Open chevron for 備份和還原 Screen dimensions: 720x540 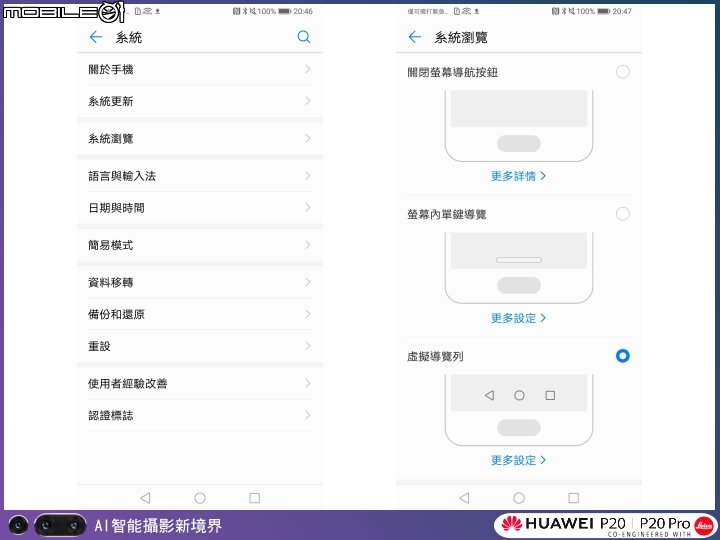coord(308,314)
